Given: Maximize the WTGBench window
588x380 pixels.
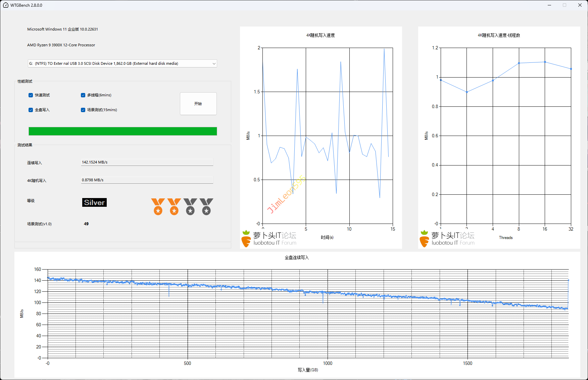Looking at the screenshot, I should coord(565,5).
